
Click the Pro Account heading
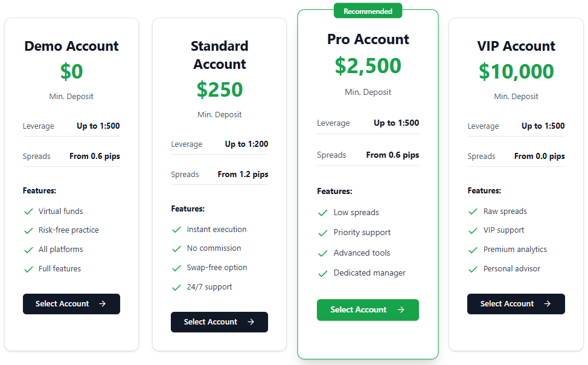(368, 39)
